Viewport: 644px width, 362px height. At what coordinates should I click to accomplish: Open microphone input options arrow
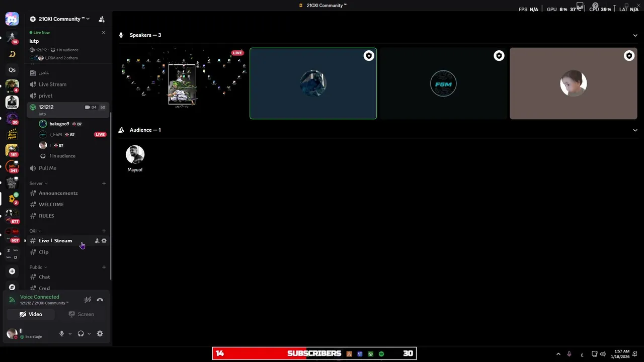pos(70,334)
